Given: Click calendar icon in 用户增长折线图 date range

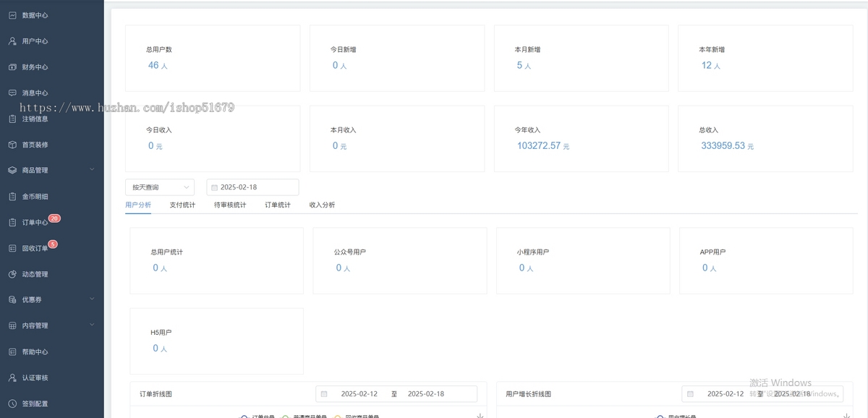Looking at the screenshot, I should [690, 394].
